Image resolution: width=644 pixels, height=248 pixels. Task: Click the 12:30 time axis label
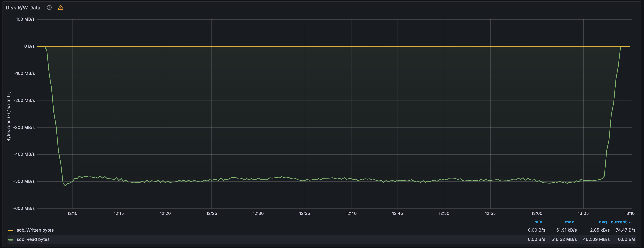pyautogui.click(x=258, y=213)
